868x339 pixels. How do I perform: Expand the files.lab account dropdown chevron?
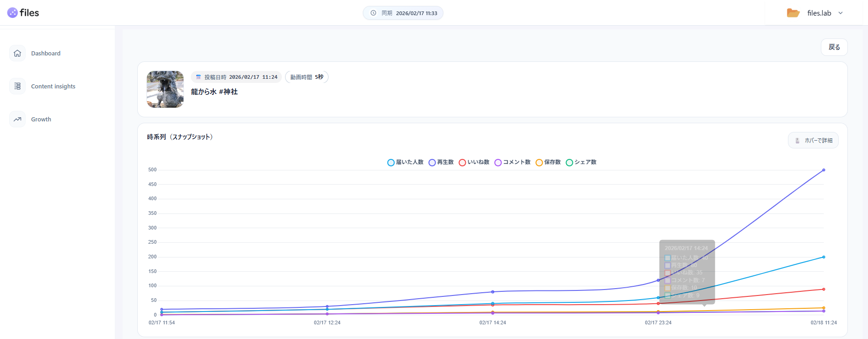point(841,13)
